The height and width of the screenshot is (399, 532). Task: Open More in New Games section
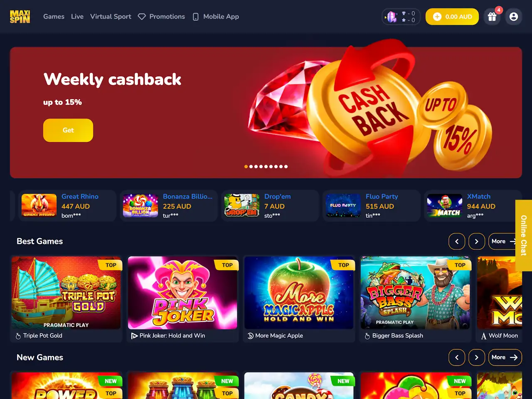pyautogui.click(x=505, y=357)
